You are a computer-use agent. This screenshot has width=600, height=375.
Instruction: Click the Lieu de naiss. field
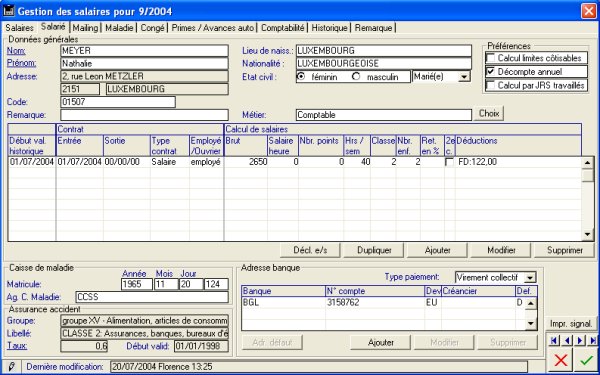click(x=384, y=51)
